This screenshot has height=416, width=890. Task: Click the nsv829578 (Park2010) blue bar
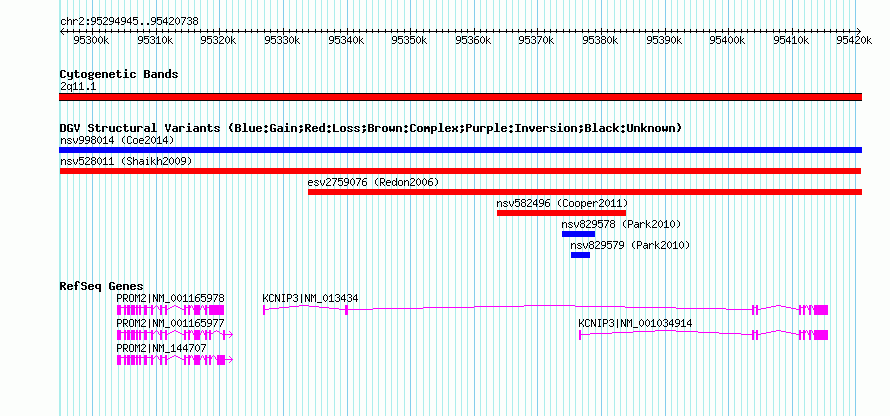(x=578, y=234)
